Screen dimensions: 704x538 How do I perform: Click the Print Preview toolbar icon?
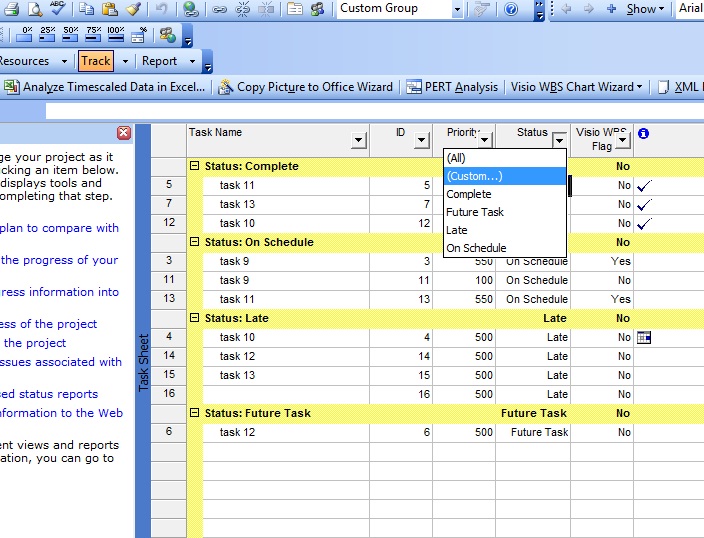point(35,9)
